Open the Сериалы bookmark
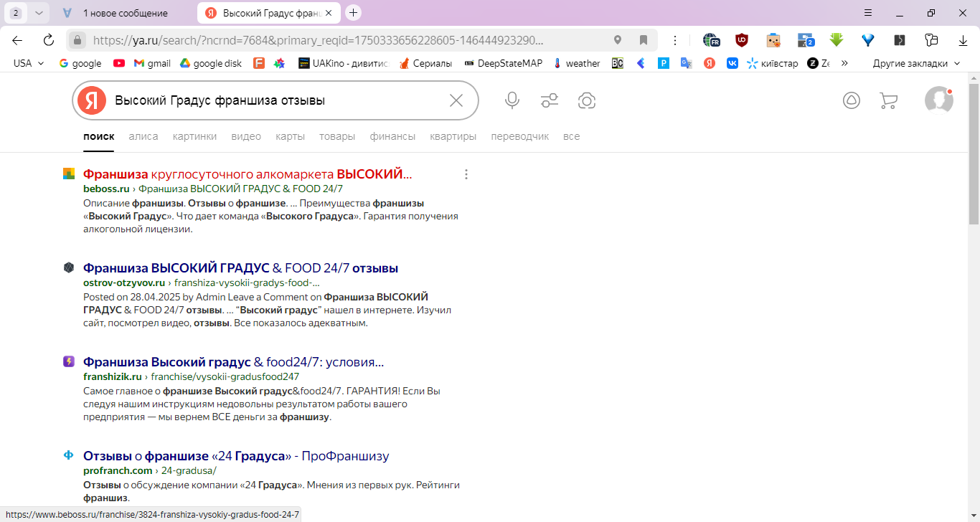Image resolution: width=980 pixels, height=522 pixels. point(425,63)
